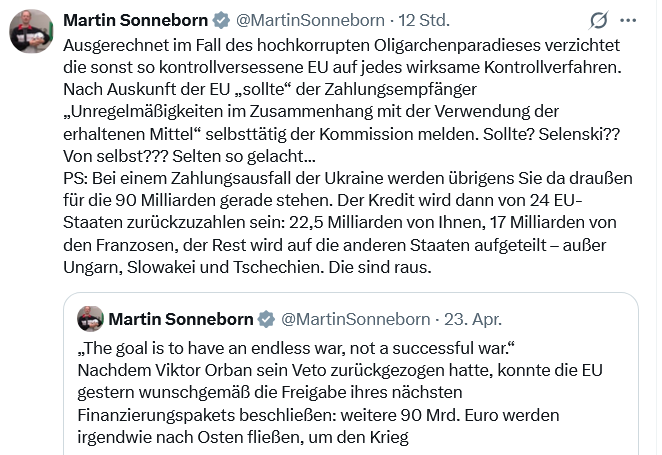The height and width of the screenshot is (455, 662).
Task: Open Martin Sonneborn's large profile picture
Action: (31, 31)
